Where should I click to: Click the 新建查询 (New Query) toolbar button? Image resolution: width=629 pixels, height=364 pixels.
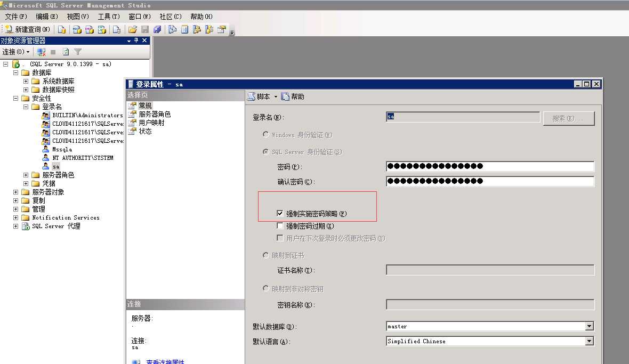click(x=27, y=29)
